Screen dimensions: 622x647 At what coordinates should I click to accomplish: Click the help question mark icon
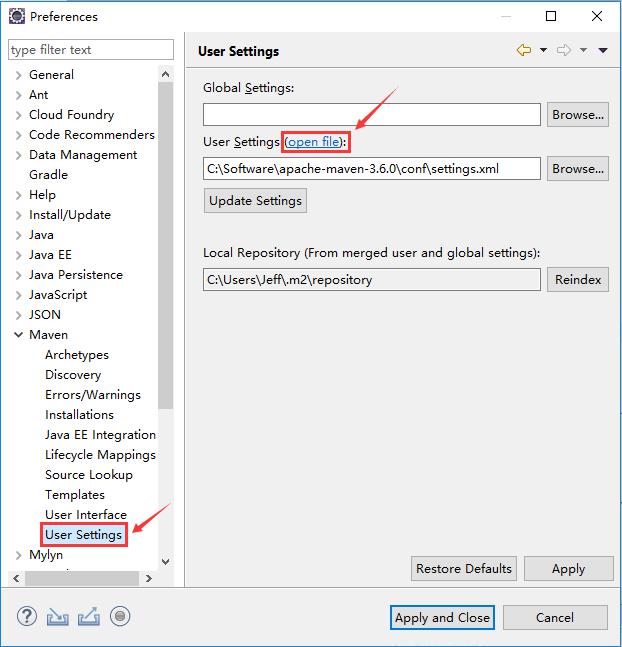(27, 616)
